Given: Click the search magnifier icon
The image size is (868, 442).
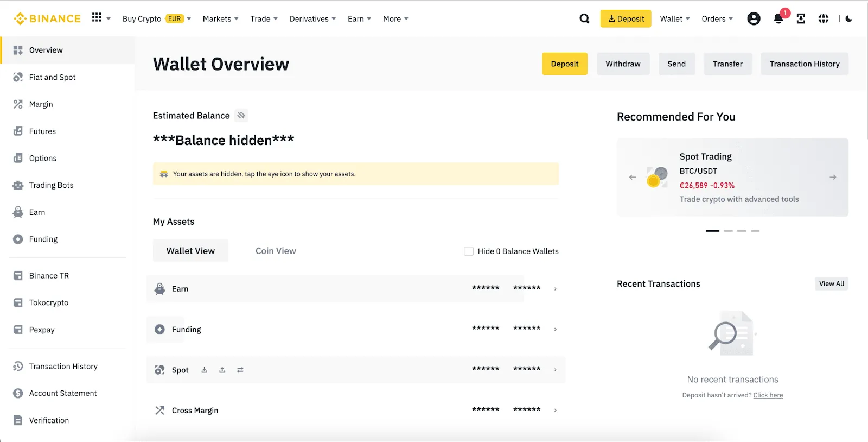Looking at the screenshot, I should [x=584, y=18].
